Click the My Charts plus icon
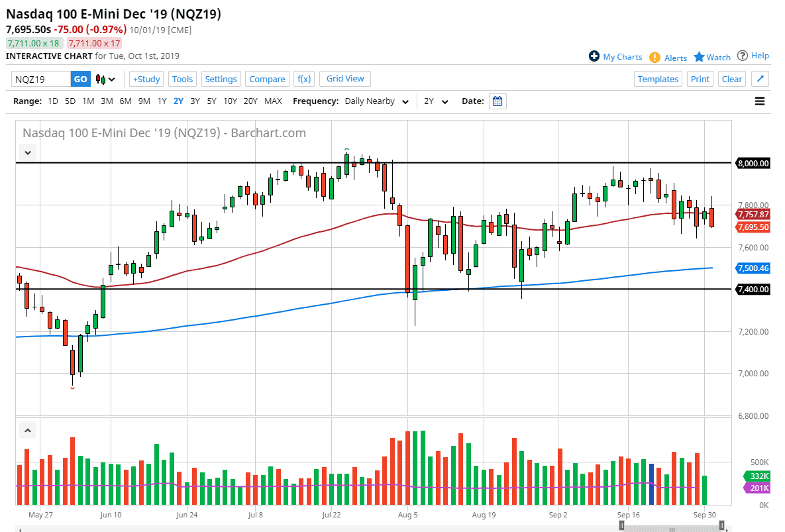This screenshot has height=532, width=785. point(594,56)
